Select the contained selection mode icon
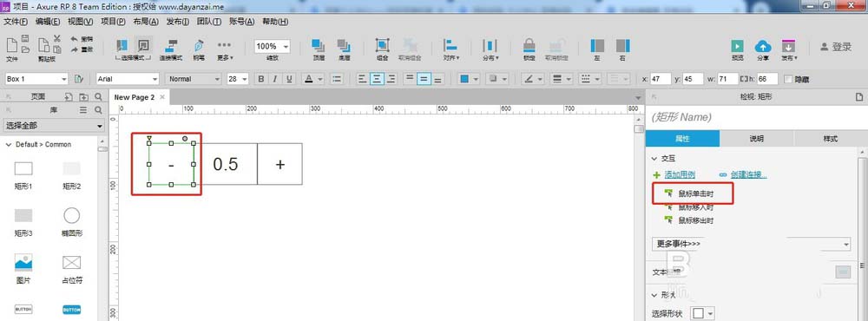 click(x=143, y=45)
